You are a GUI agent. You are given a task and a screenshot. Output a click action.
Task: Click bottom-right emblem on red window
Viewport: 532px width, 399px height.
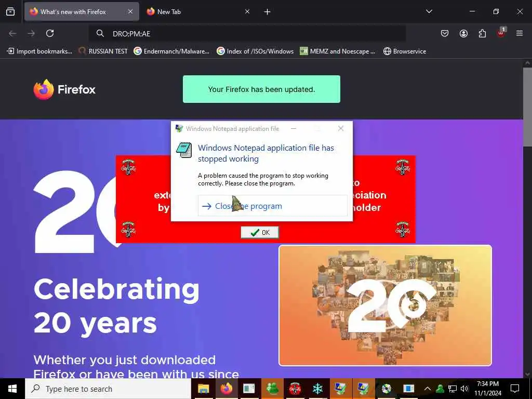click(403, 230)
